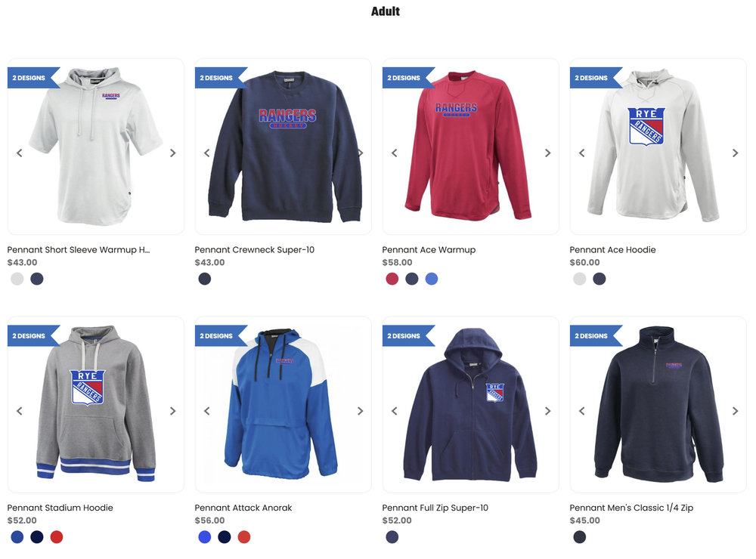Click previous arrow on Pennant Ace Hoodie image

point(582,153)
